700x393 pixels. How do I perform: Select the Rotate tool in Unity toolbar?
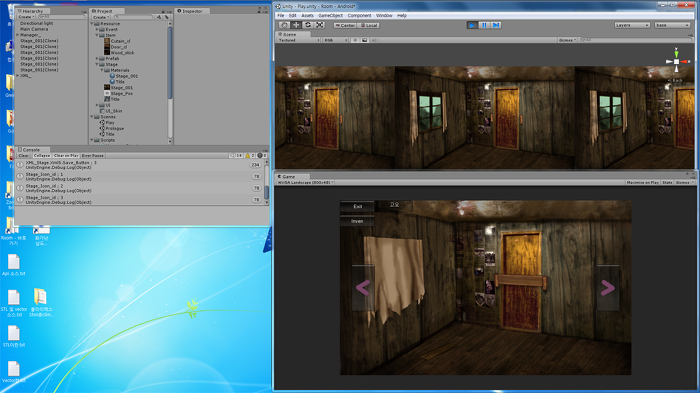coord(308,25)
